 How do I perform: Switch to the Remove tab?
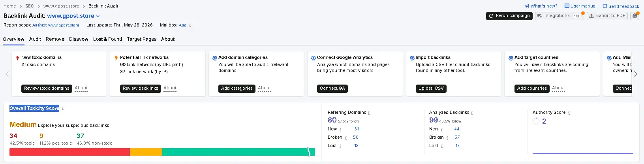click(x=55, y=39)
